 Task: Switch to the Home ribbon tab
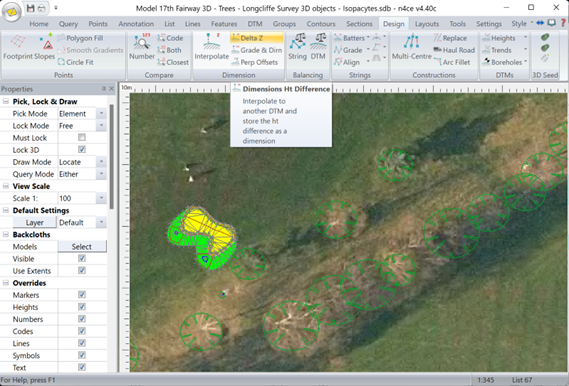39,24
